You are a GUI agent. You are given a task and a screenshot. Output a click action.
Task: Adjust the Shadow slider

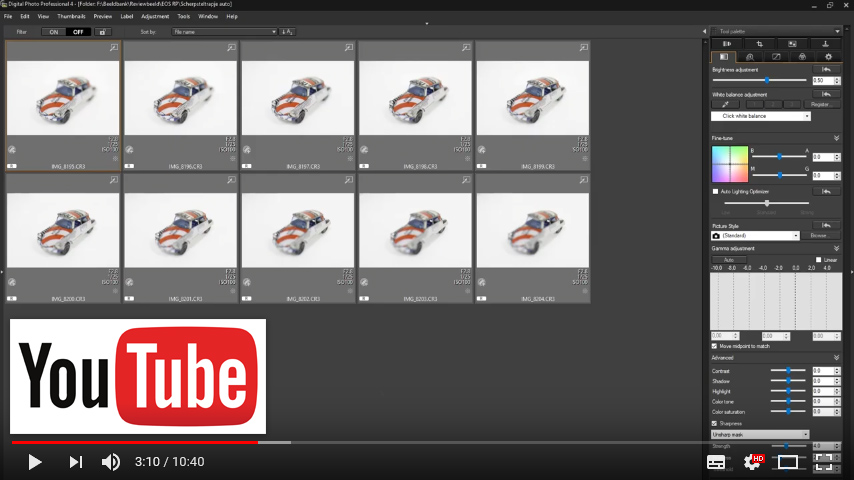click(x=788, y=381)
